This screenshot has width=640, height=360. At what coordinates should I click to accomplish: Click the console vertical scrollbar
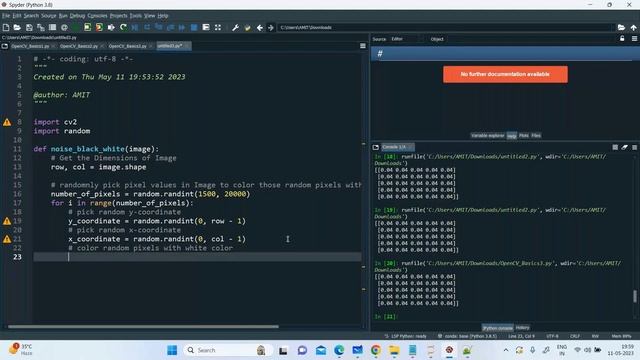click(x=635, y=296)
